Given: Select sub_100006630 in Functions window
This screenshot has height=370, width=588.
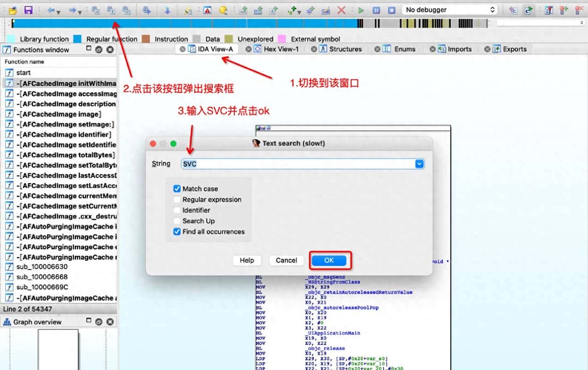Looking at the screenshot, I should (x=59, y=267).
